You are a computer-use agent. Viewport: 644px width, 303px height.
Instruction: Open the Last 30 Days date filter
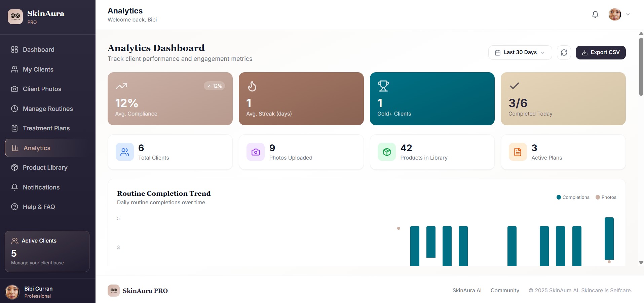(520, 52)
